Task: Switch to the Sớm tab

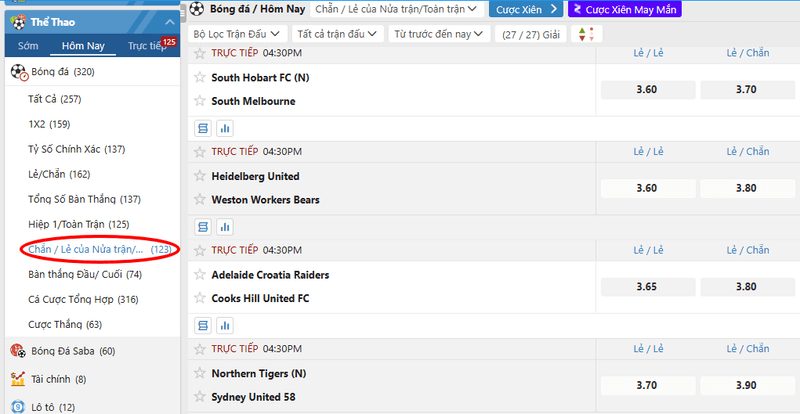Action: (x=28, y=46)
